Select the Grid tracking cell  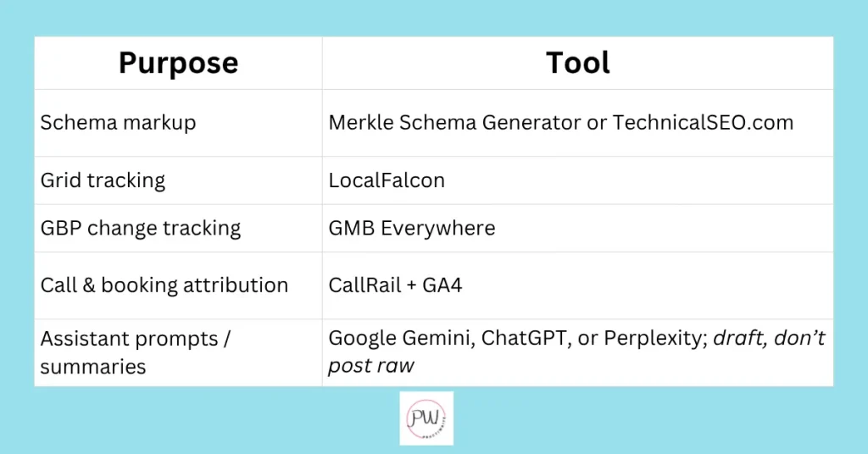[x=103, y=180]
